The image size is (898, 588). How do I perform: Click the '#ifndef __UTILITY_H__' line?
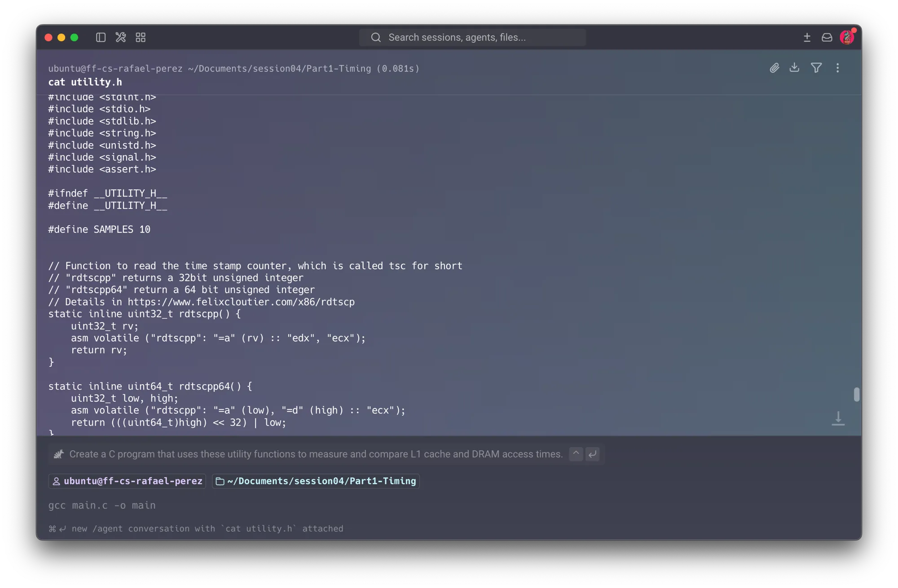tap(108, 193)
